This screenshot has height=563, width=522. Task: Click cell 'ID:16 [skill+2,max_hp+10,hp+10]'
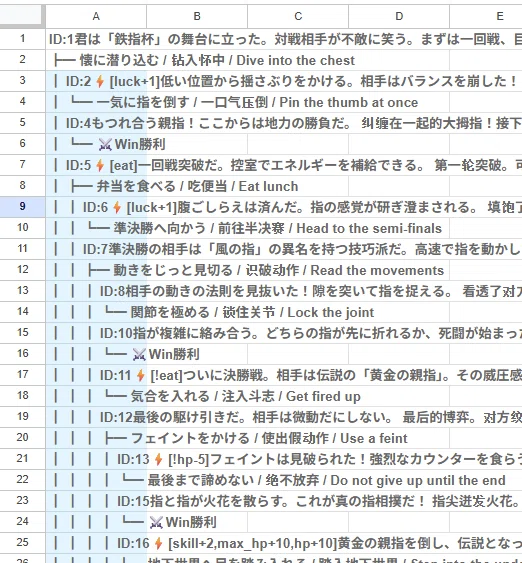click(x=288, y=543)
